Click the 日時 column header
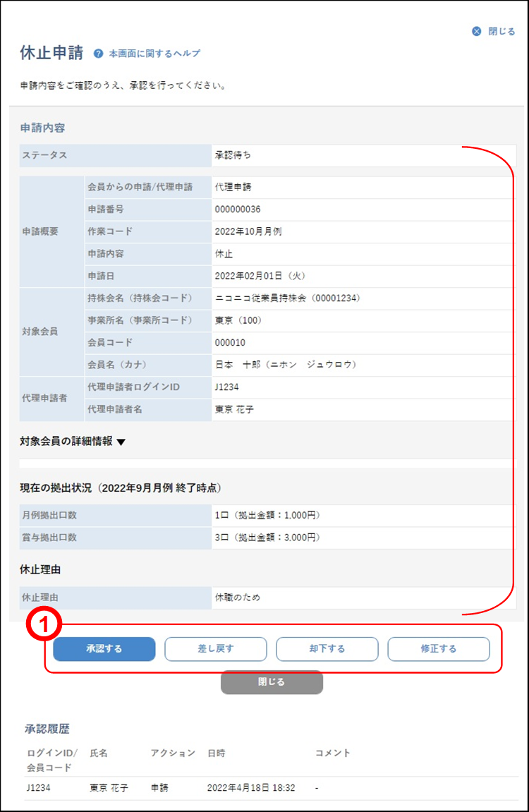529x812 pixels. 217,753
